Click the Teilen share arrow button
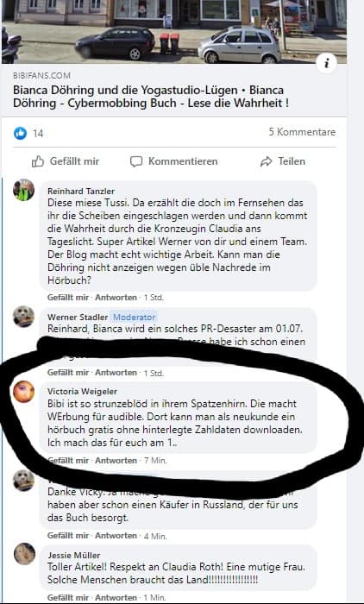The height and width of the screenshot is (604, 364). coord(282,161)
